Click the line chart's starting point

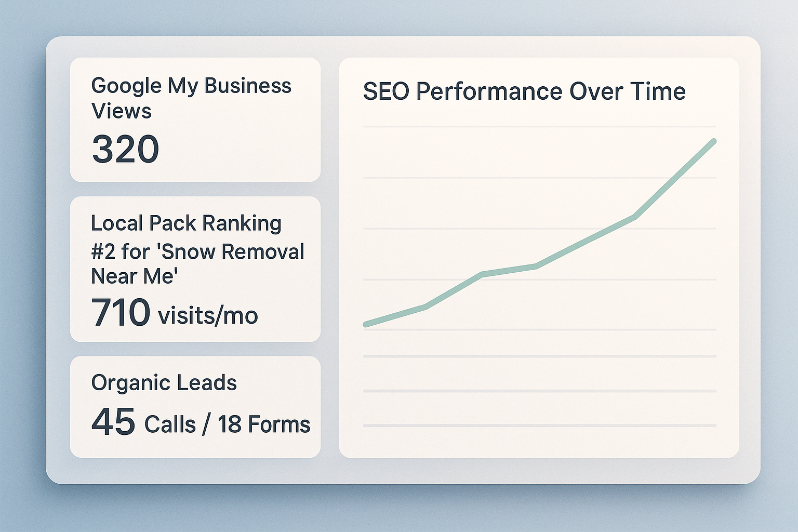click(366, 325)
